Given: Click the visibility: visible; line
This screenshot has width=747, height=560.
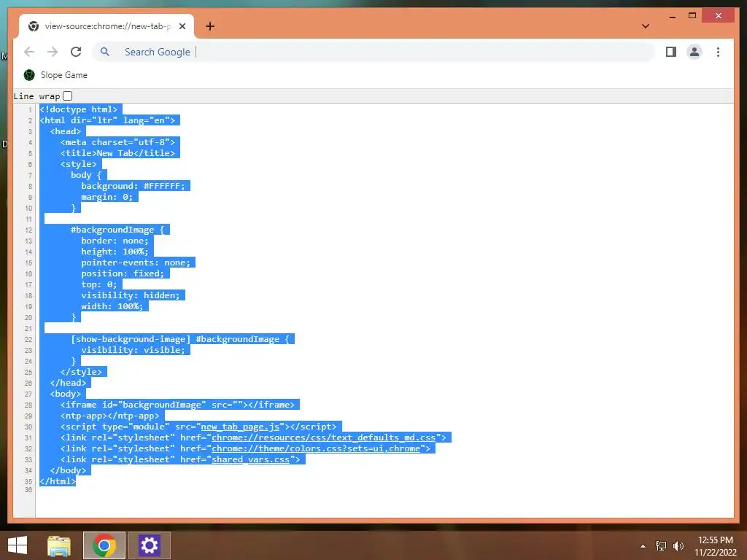Looking at the screenshot, I should (x=133, y=350).
